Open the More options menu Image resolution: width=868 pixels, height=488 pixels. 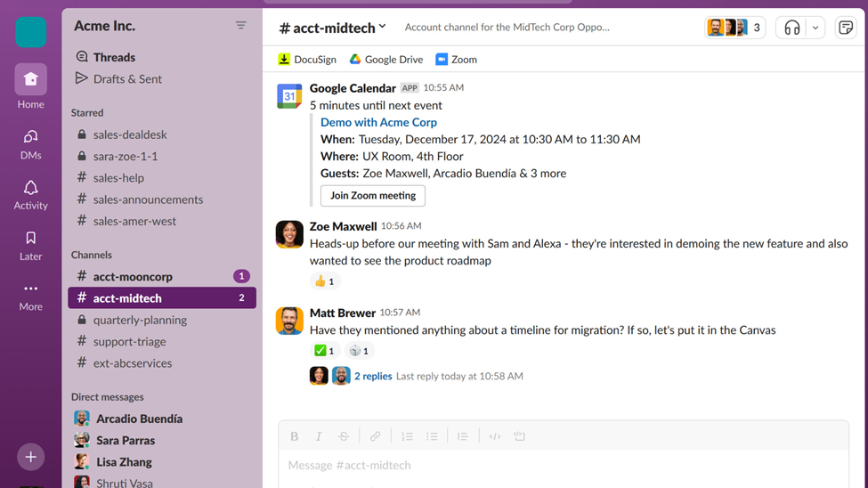click(30, 297)
